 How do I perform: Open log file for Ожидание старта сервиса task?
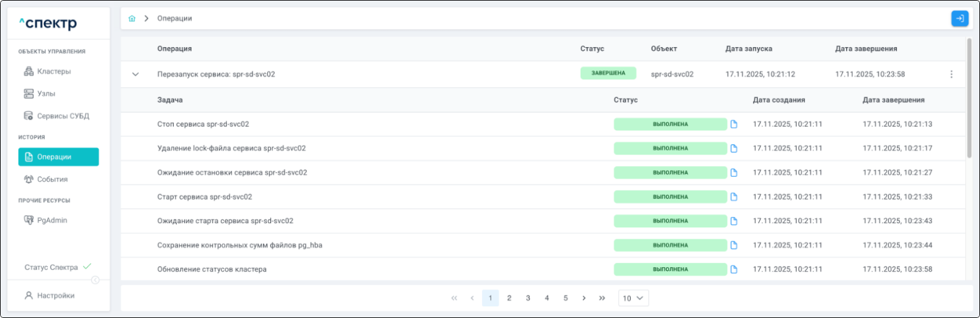tap(734, 221)
